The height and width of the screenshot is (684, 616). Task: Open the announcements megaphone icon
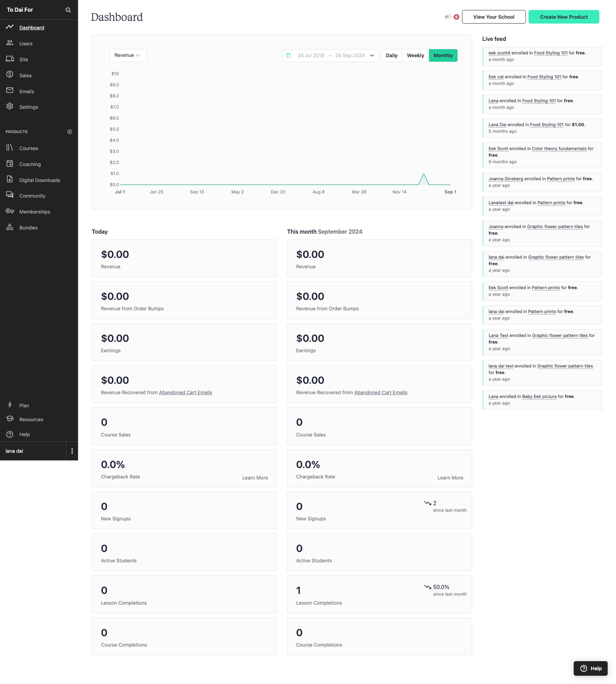coord(448,17)
